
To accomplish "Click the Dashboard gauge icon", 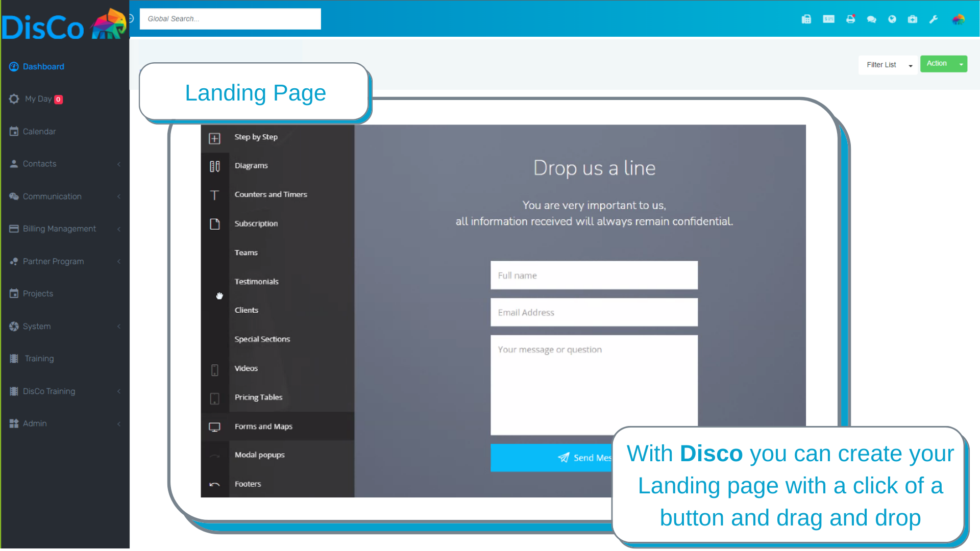I will click(x=14, y=66).
